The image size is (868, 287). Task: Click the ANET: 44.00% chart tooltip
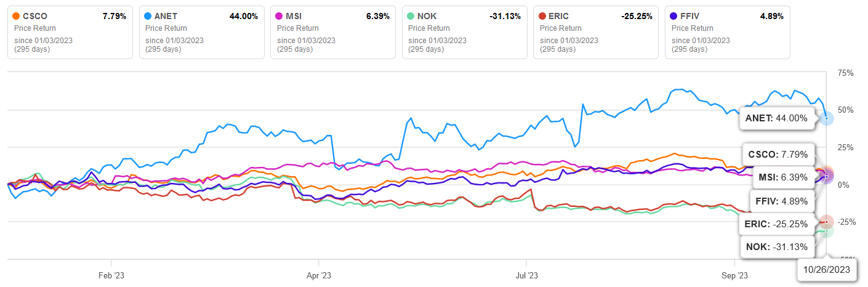(x=776, y=118)
